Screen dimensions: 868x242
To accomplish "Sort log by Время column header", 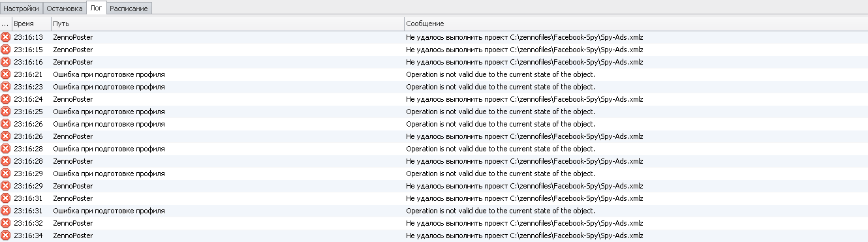I will click(31, 23).
